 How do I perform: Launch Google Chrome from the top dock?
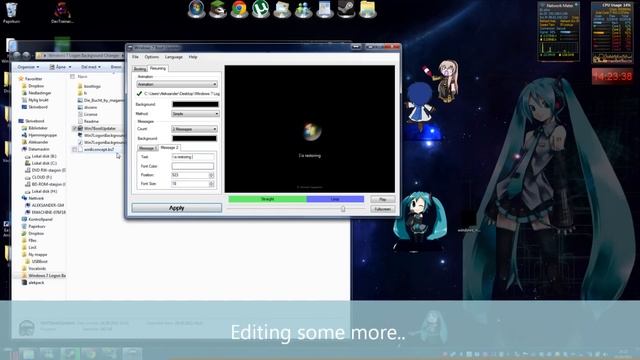click(x=239, y=9)
